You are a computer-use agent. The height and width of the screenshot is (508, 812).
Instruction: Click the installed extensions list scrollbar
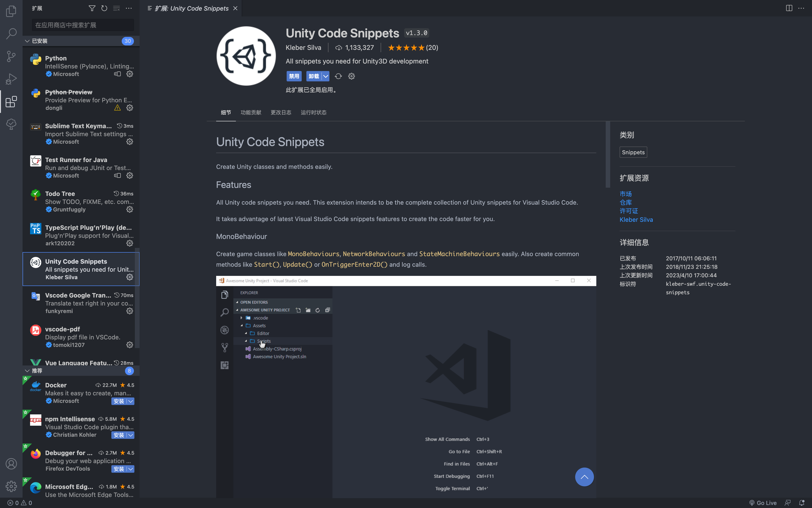(x=137, y=298)
